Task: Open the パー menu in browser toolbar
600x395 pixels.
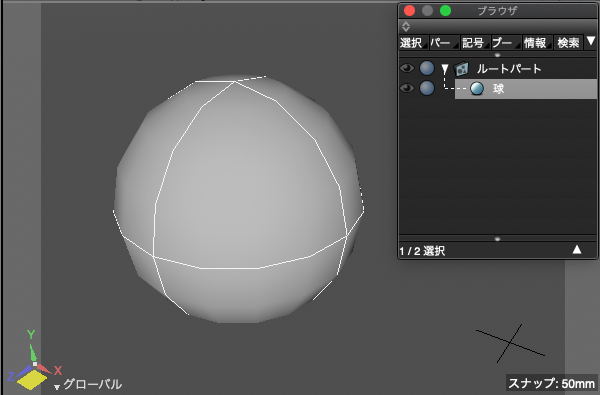Action: [444, 42]
